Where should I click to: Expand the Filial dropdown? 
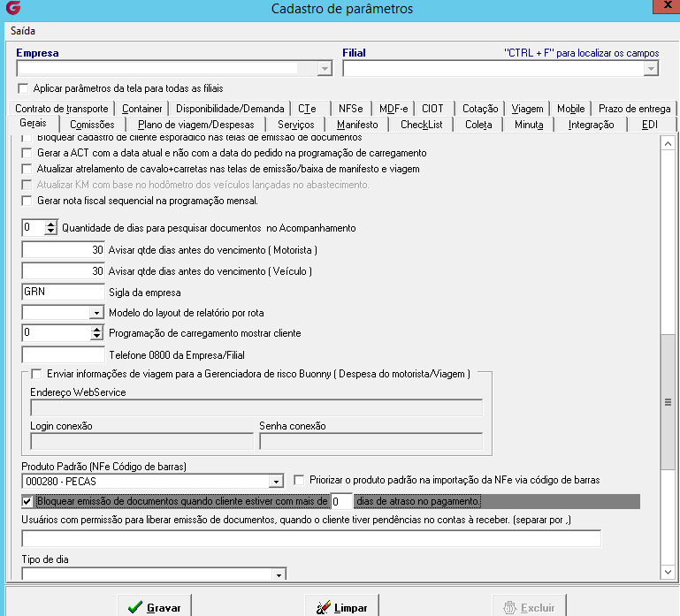[651, 68]
